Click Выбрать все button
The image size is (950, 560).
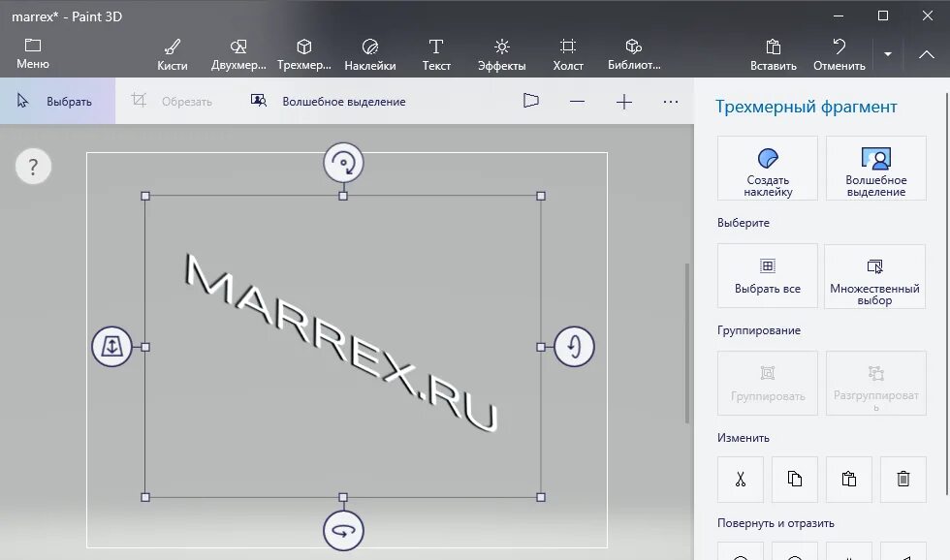(768, 276)
